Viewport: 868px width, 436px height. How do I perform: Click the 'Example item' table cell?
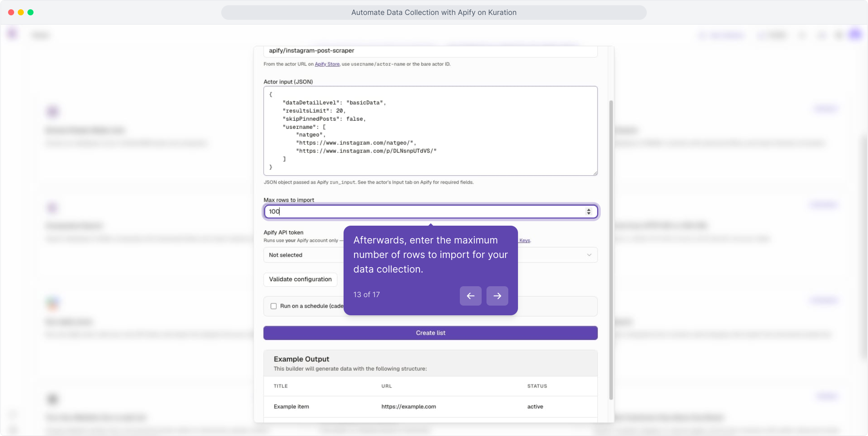[x=291, y=407]
